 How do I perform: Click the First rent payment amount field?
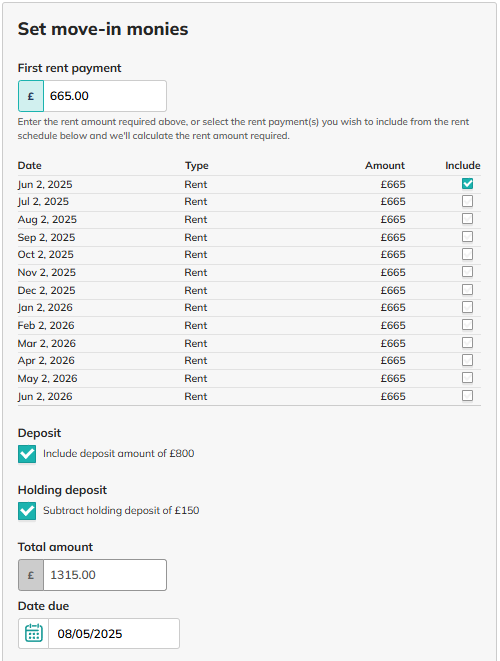pos(105,96)
